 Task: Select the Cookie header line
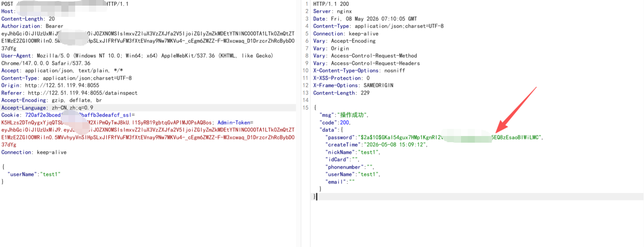pyautogui.click(x=68, y=115)
